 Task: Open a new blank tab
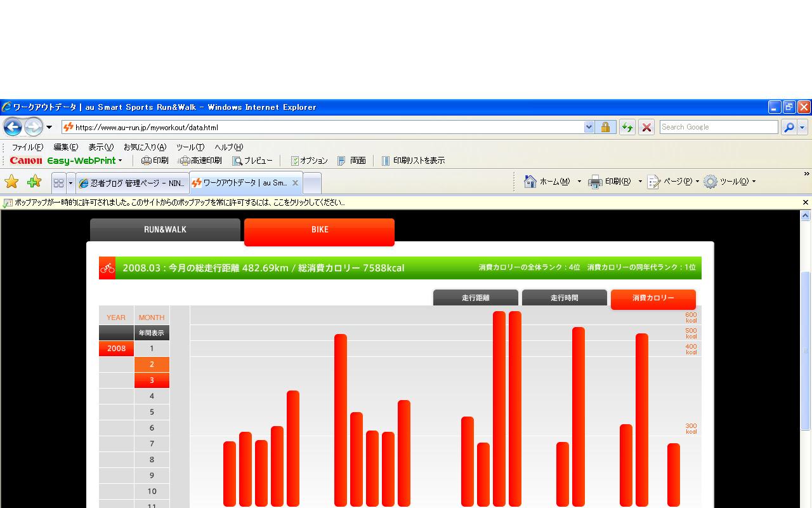tap(311, 183)
